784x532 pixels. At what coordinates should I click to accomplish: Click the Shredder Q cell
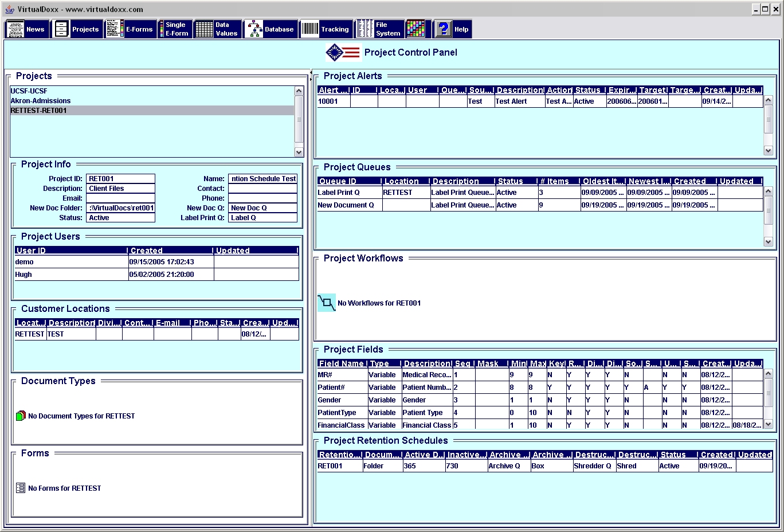[x=594, y=466]
